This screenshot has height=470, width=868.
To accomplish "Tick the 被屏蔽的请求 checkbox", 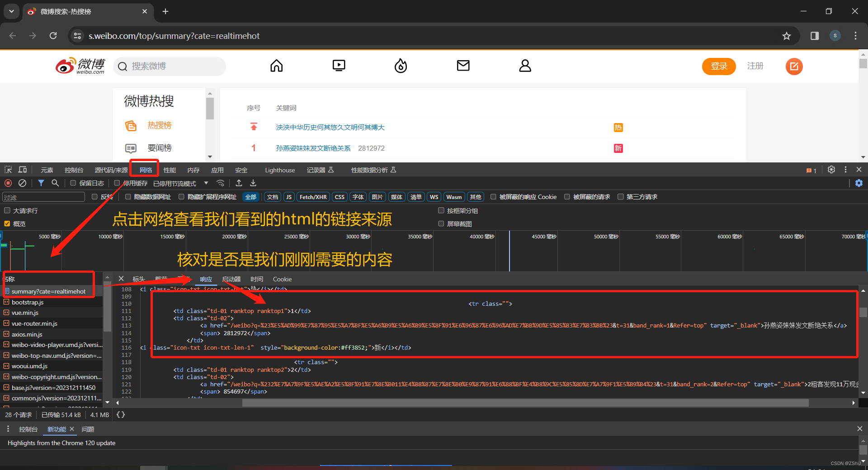I will (x=567, y=197).
